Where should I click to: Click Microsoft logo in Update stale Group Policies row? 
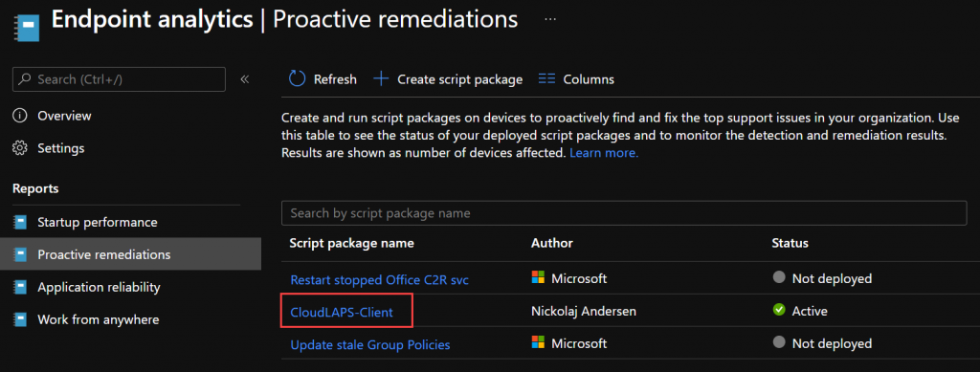click(538, 342)
